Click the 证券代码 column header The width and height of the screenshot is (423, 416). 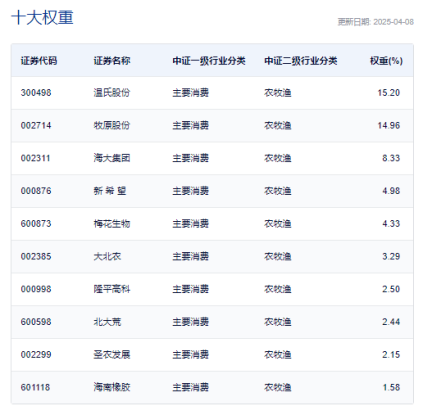pos(39,61)
